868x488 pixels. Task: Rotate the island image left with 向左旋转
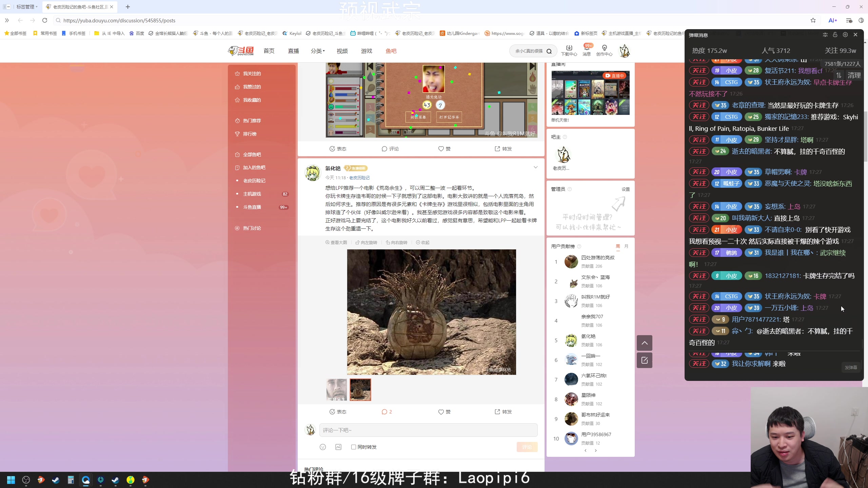(x=367, y=242)
